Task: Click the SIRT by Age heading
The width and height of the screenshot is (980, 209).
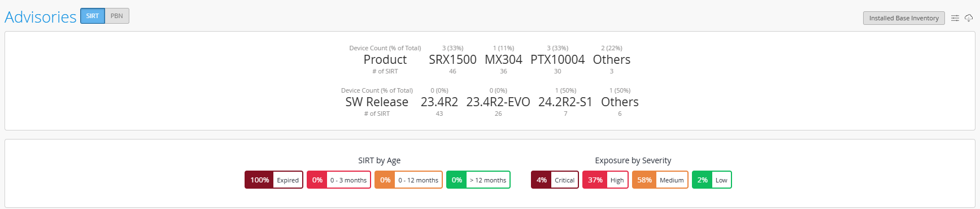Action: point(380,160)
